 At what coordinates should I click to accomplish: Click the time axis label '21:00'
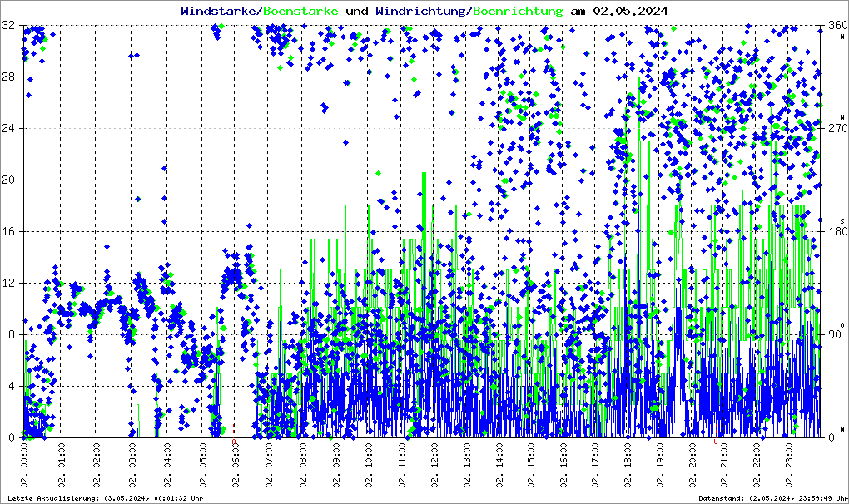[725, 456]
